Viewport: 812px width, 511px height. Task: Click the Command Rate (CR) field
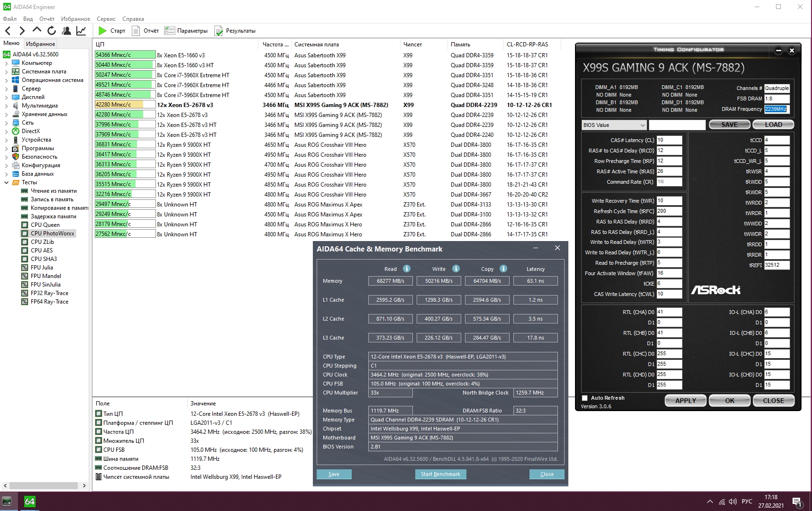click(x=669, y=182)
